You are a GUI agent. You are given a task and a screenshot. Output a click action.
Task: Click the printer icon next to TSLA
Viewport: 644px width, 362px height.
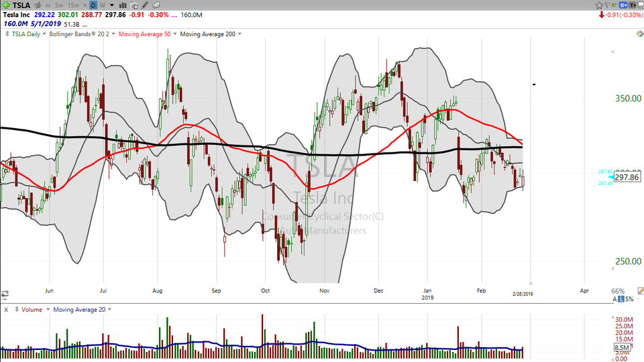click(38, 5)
